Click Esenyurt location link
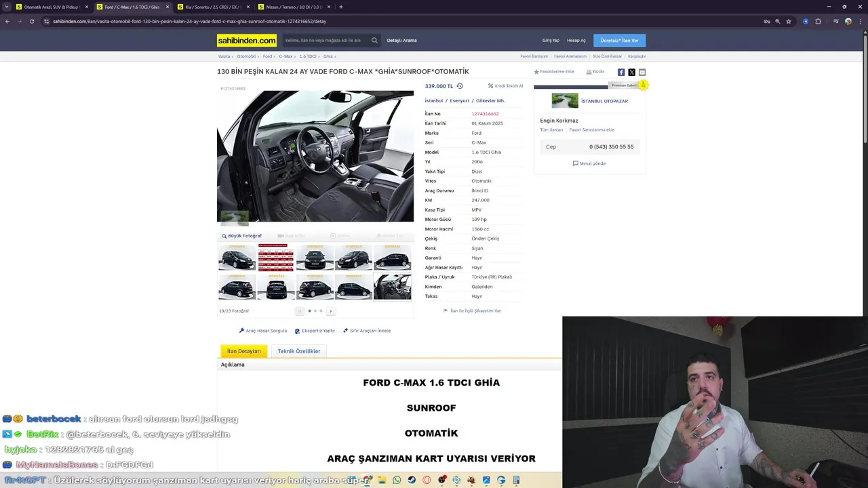This screenshot has height=488, width=868. pyautogui.click(x=460, y=101)
